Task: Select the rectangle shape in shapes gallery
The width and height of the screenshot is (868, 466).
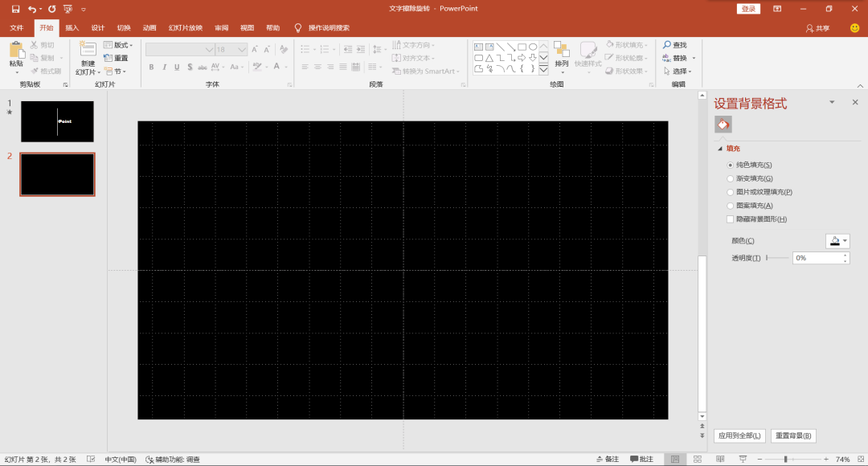Action: [x=522, y=47]
